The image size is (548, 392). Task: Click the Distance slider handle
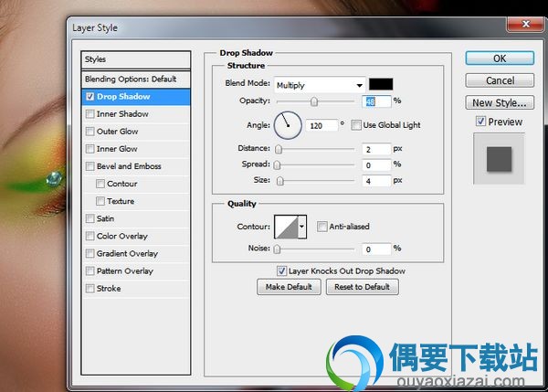click(x=279, y=149)
